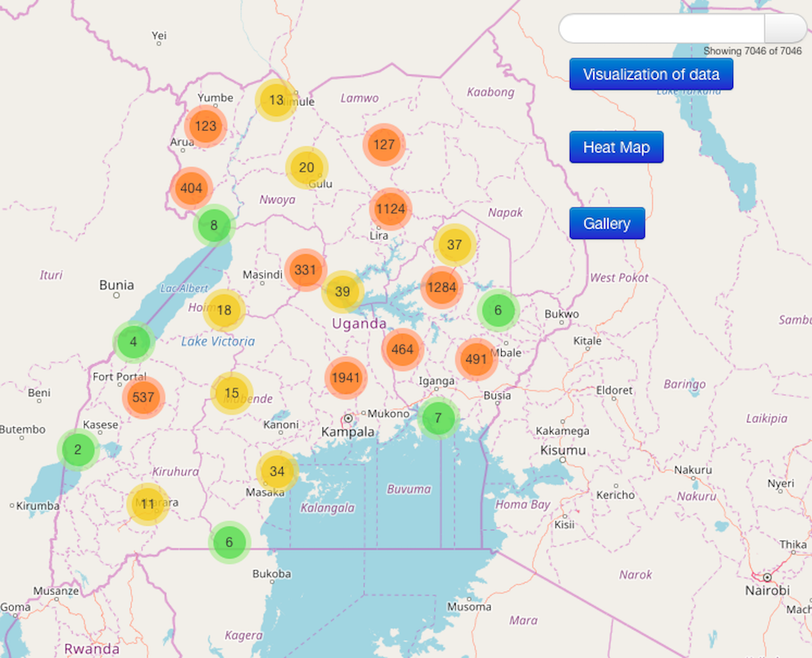
Task: Open the orange cluster marker 404
Action: [191, 188]
